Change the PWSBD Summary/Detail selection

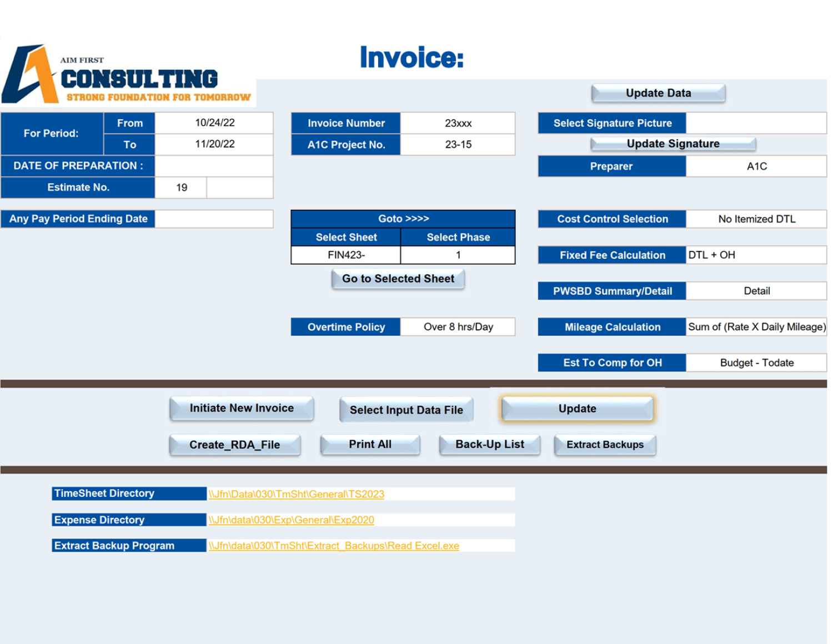756,291
